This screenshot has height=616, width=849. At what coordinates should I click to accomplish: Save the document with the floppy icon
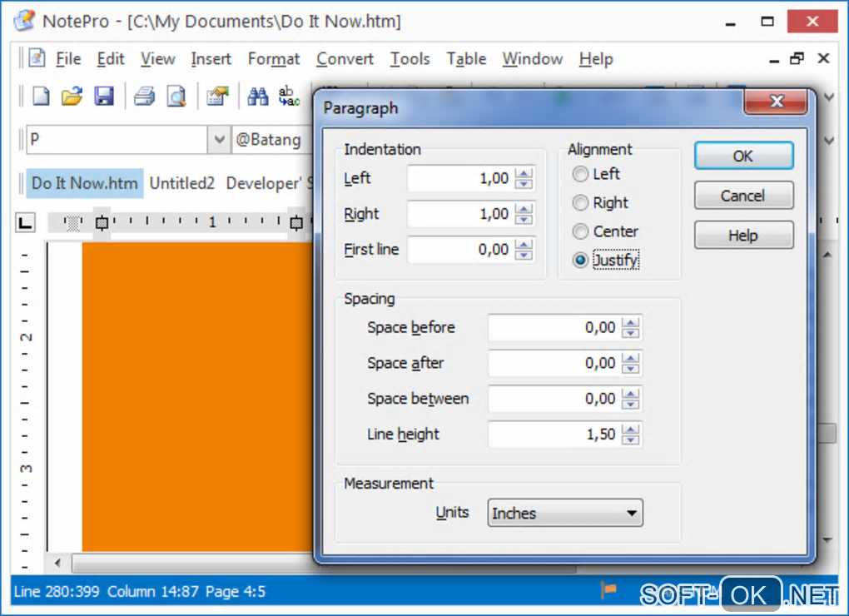(104, 97)
